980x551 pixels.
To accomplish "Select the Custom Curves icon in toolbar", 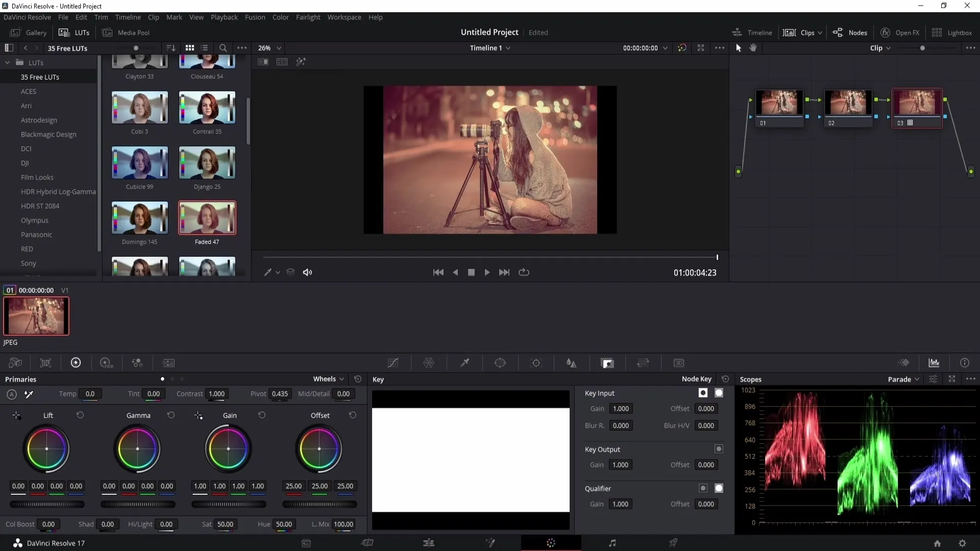I will pyautogui.click(x=394, y=363).
